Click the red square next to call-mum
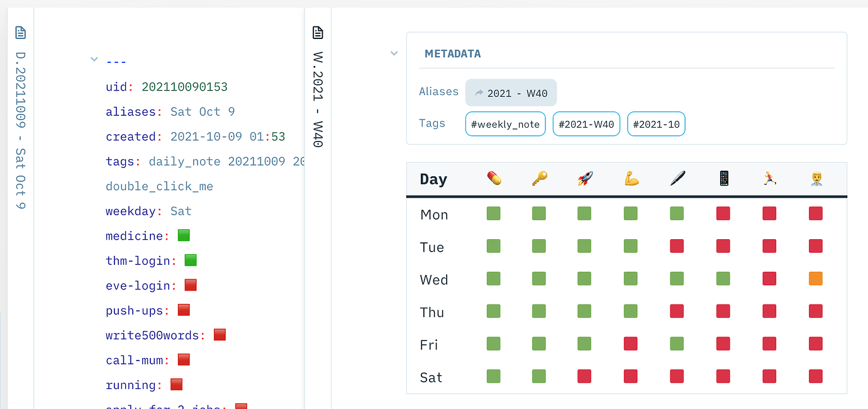Viewport: 868px width, 409px height. point(184,359)
